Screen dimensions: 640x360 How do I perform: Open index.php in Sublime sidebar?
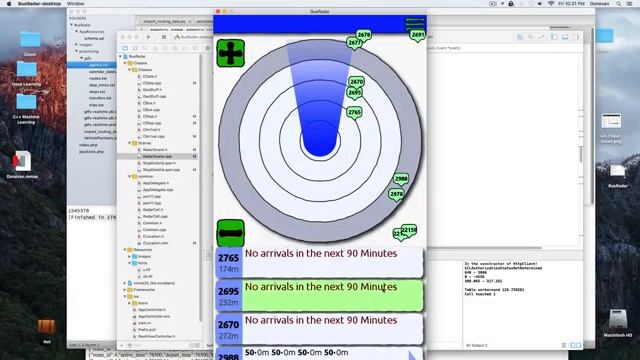point(88,145)
